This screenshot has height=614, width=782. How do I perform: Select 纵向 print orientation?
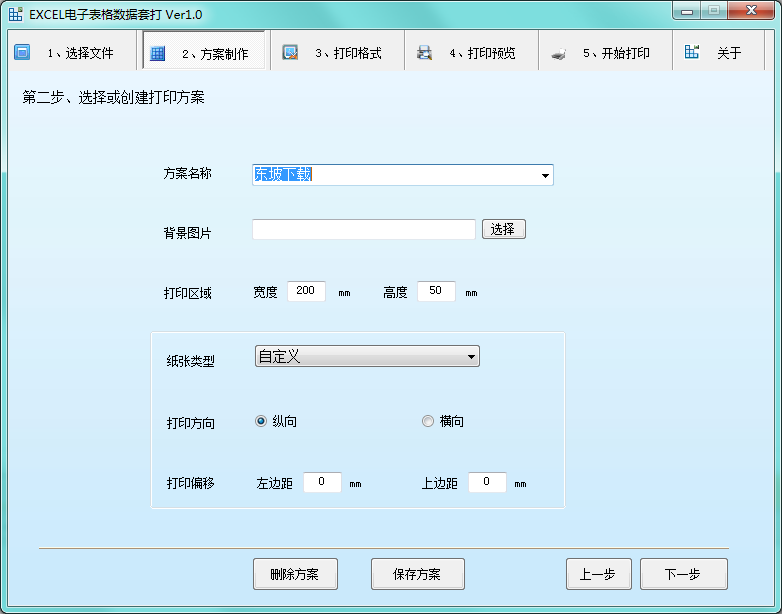click(x=261, y=422)
